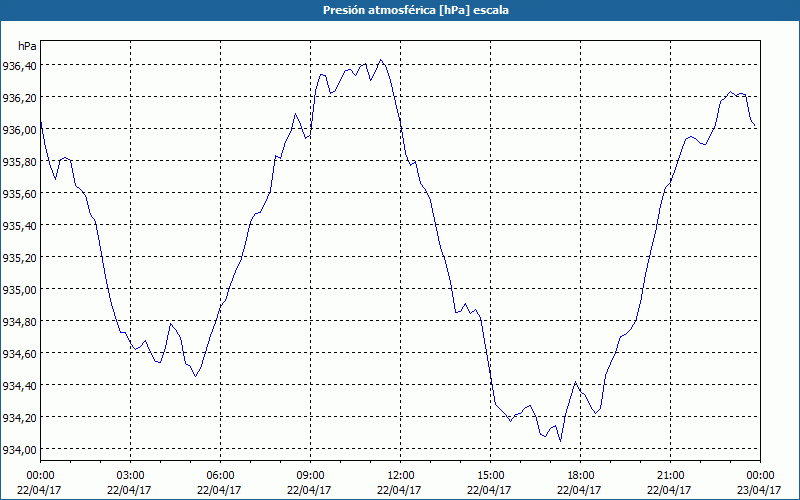
Task: Select the 934,40 y-axis value
Action: tap(19, 385)
